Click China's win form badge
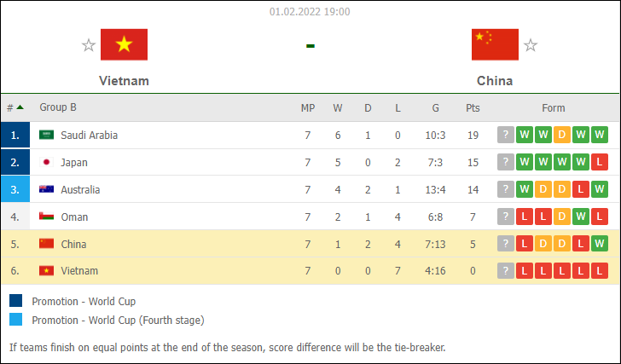The height and width of the screenshot is (364, 621). (599, 244)
